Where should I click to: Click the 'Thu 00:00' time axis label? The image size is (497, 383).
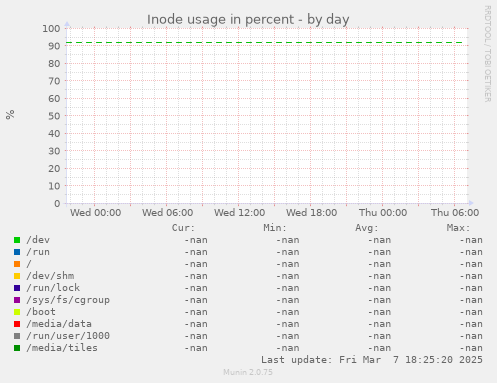[383, 213]
